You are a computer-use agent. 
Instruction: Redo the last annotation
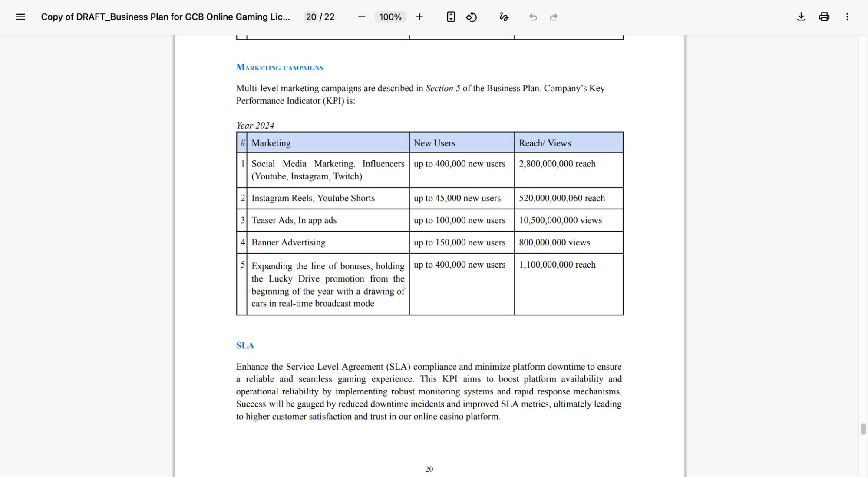[x=554, y=17]
